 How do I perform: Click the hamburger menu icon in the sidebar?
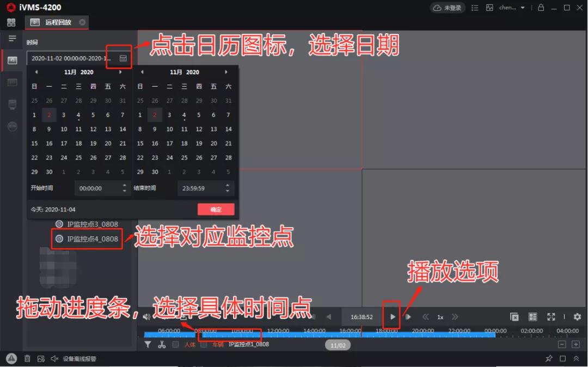coord(11,38)
